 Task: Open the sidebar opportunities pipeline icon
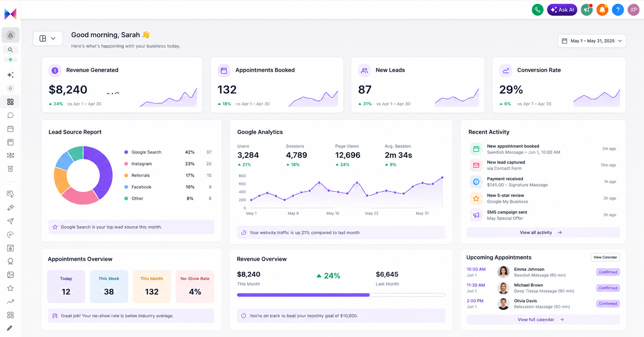coord(10,155)
